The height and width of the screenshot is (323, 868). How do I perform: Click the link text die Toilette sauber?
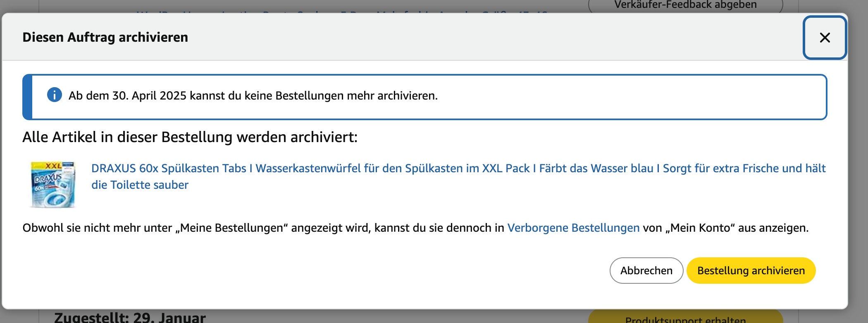(140, 185)
